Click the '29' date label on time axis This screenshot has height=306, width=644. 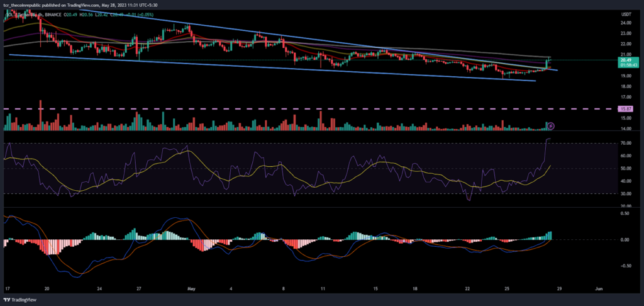point(559,288)
